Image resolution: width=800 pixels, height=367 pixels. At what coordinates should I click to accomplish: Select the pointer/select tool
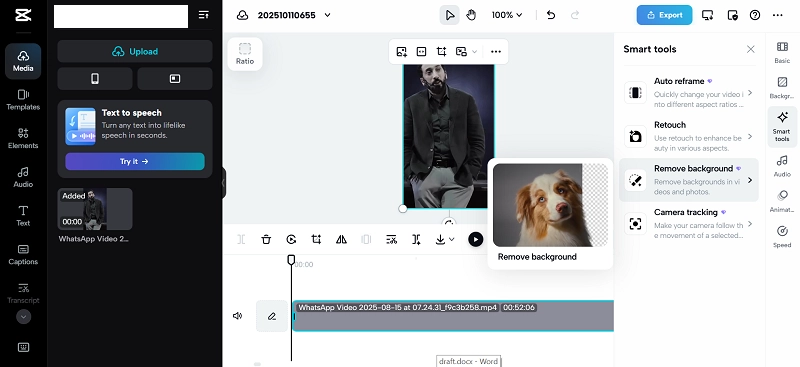(x=449, y=15)
